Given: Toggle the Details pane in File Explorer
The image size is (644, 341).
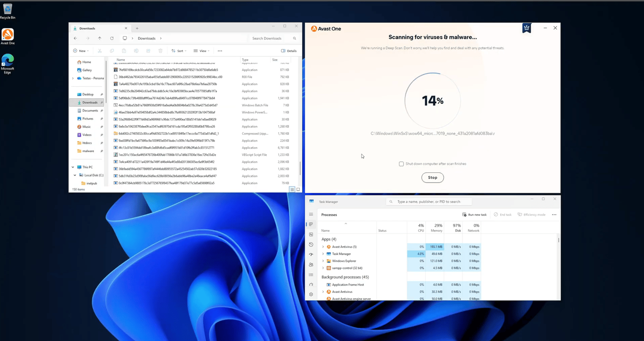Looking at the screenshot, I should (289, 51).
